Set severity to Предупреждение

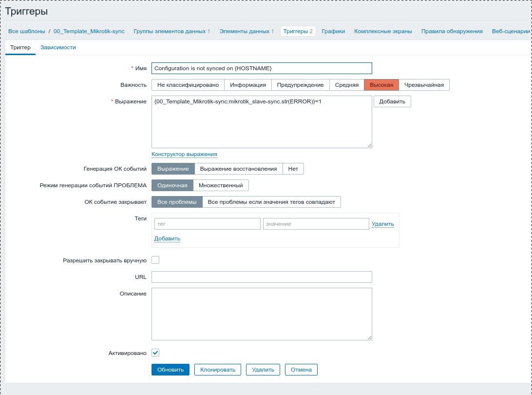coord(300,85)
